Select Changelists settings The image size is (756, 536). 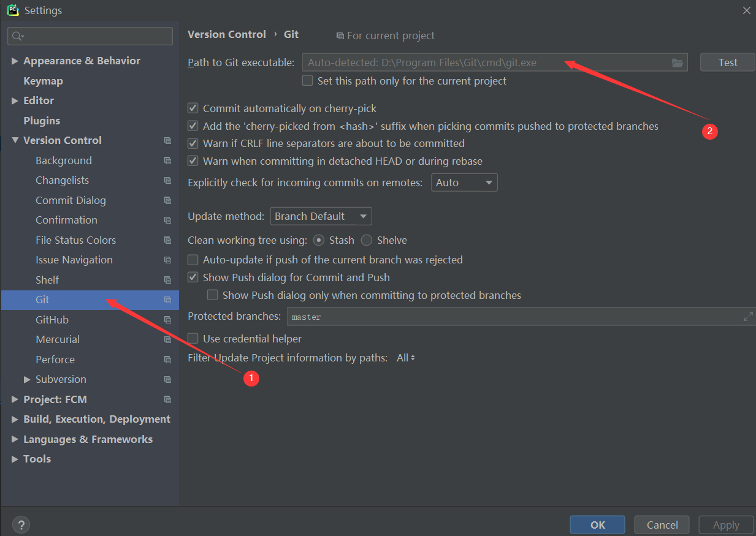coord(62,180)
